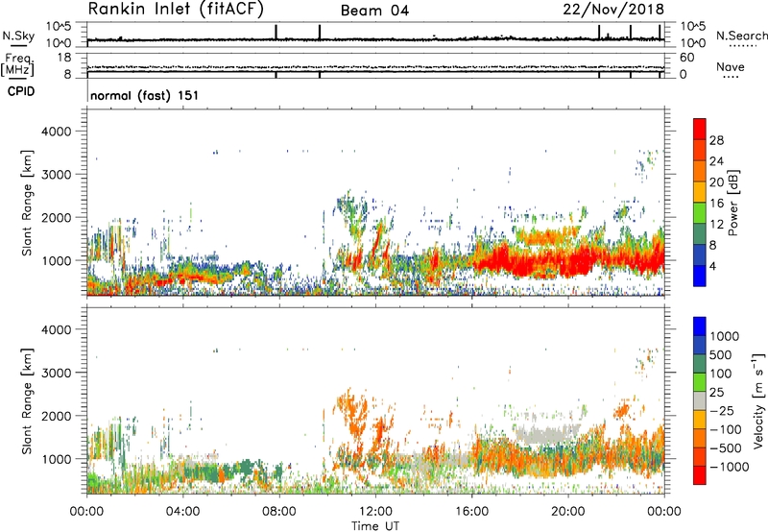This screenshot has height=532, width=768.
Task: Select the red top band of power colorbar
Action: (x=700, y=129)
